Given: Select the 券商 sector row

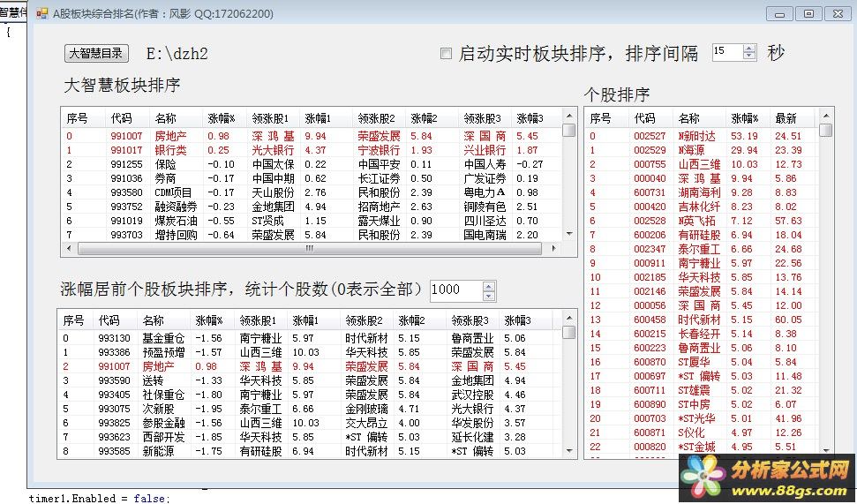Looking at the screenshot, I should pos(312,178).
